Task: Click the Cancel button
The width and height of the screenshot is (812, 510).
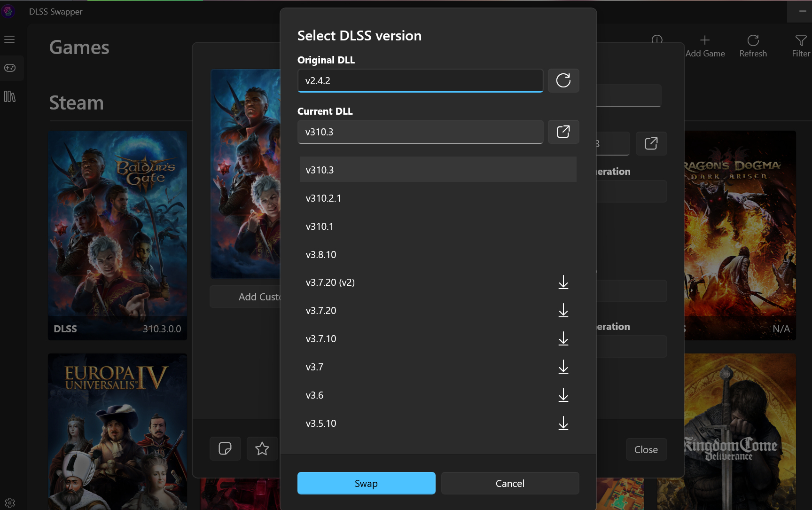Action: (510, 483)
